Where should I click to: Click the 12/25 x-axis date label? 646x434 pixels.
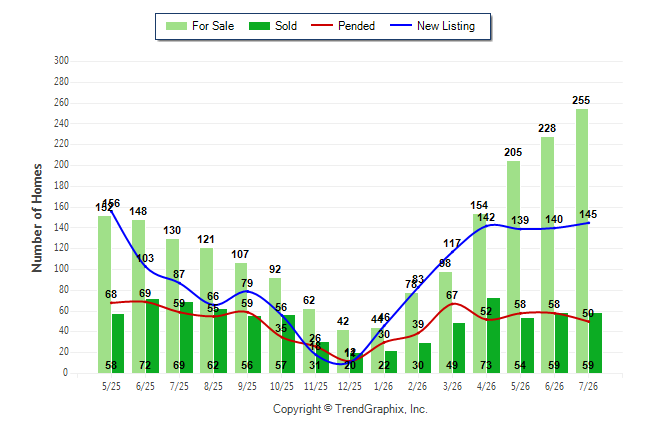pyautogui.click(x=349, y=386)
